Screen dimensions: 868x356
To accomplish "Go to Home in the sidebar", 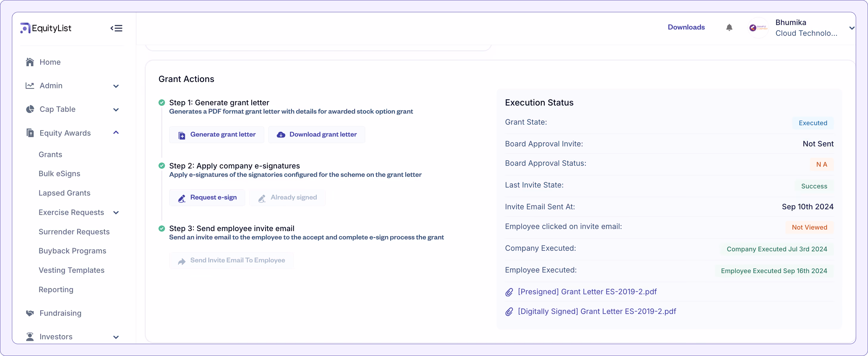I will pyautogui.click(x=50, y=62).
